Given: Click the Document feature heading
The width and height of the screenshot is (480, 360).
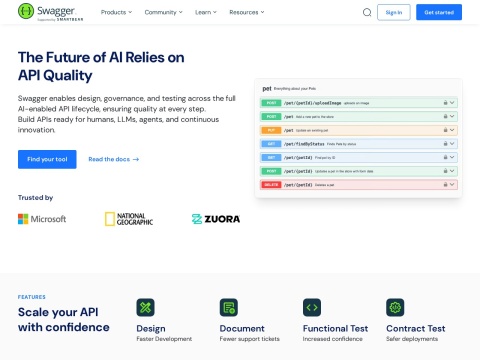Looking at the screenshot, I should [x=242, y=329].
